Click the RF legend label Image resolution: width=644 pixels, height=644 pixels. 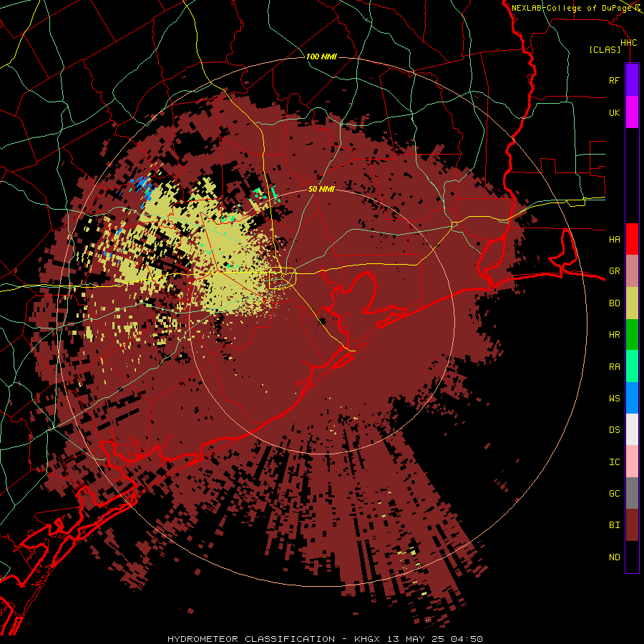click(x=614, y=80)
